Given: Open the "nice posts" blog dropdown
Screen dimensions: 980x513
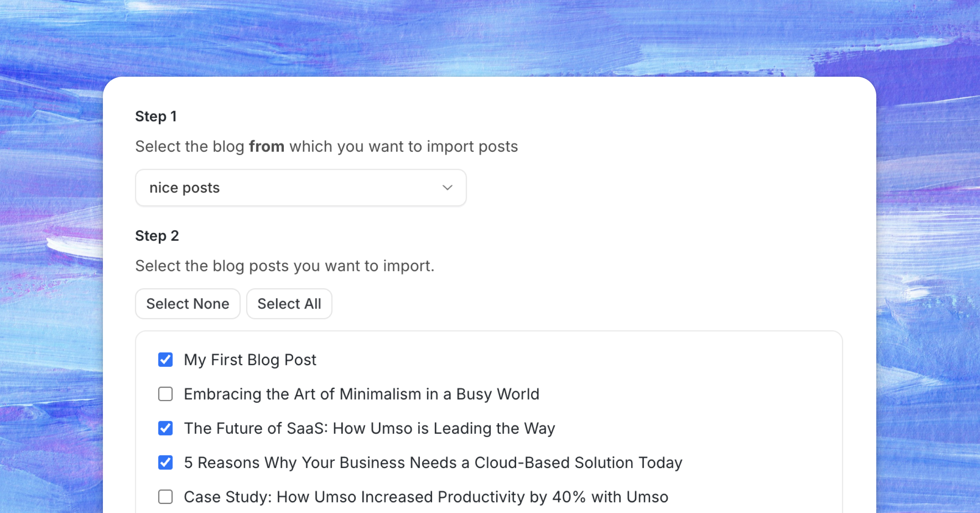Looking at the screenshot, I should 301,188.
